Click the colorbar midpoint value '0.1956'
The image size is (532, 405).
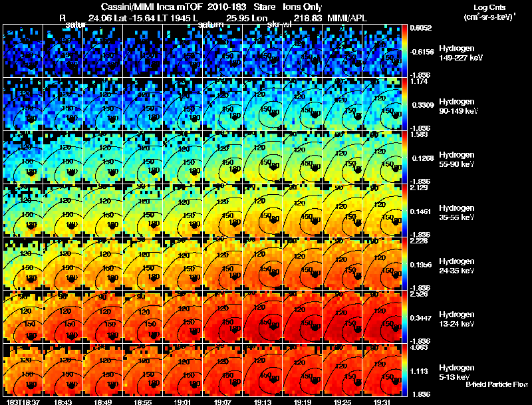(x=422, y=265)
